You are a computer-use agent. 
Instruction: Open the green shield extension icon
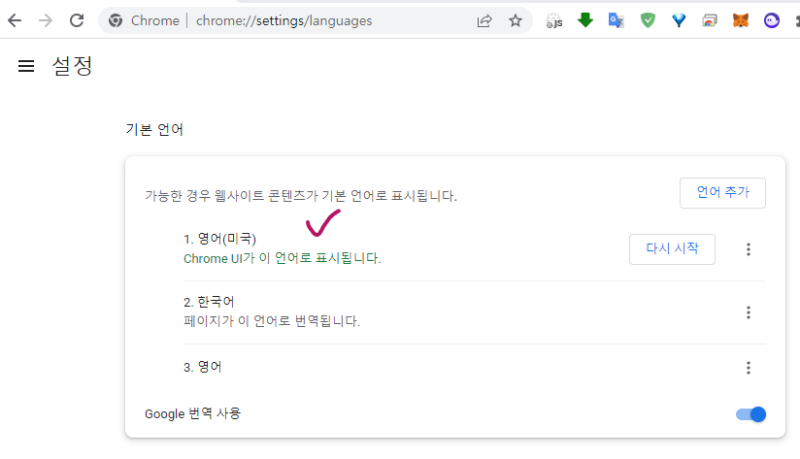[647, 20]
